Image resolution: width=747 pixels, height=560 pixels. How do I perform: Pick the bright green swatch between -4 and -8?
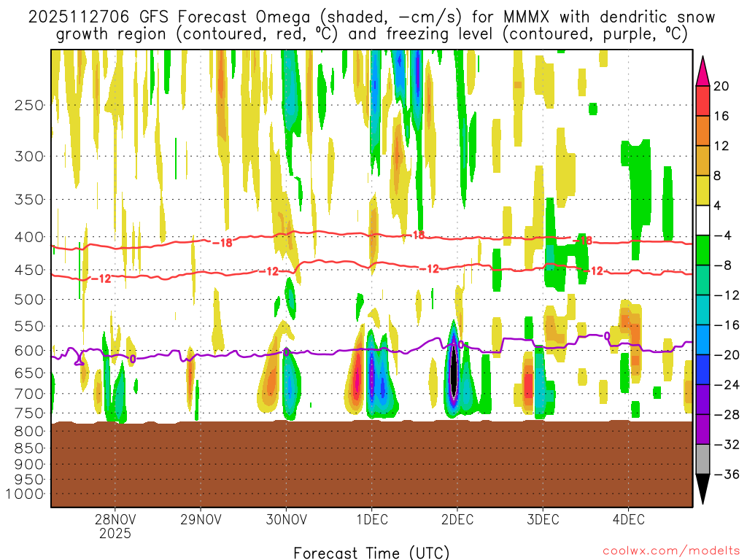[x=703, y=250]
